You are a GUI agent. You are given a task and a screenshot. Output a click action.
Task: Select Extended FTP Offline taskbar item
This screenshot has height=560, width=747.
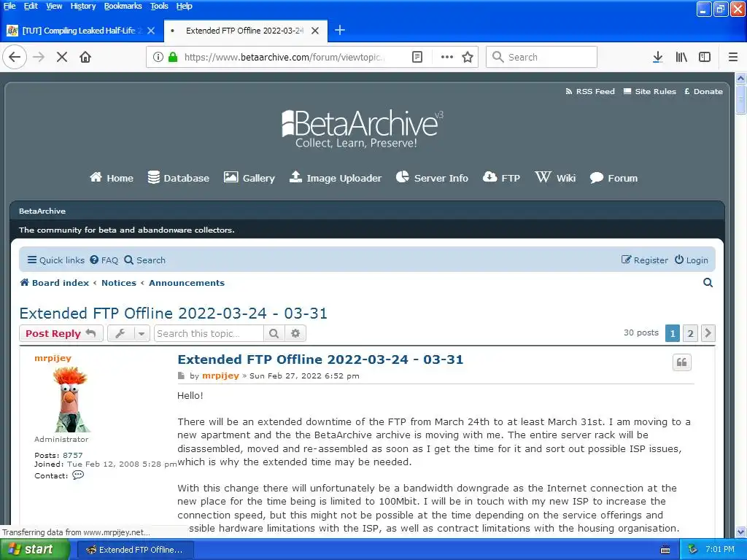click(135, 550)
